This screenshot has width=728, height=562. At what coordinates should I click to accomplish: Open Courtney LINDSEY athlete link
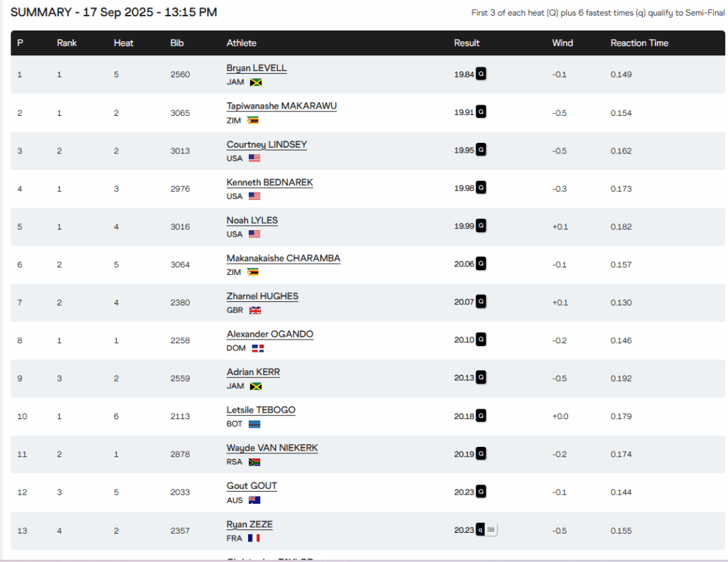coord(267,144)
